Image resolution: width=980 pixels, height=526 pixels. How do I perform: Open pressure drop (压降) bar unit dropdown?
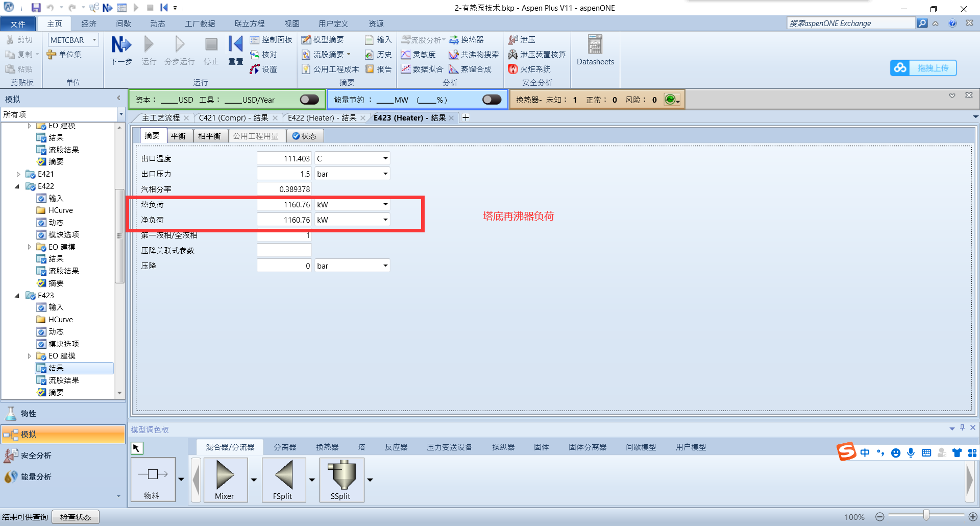click(x=385, y=266)
